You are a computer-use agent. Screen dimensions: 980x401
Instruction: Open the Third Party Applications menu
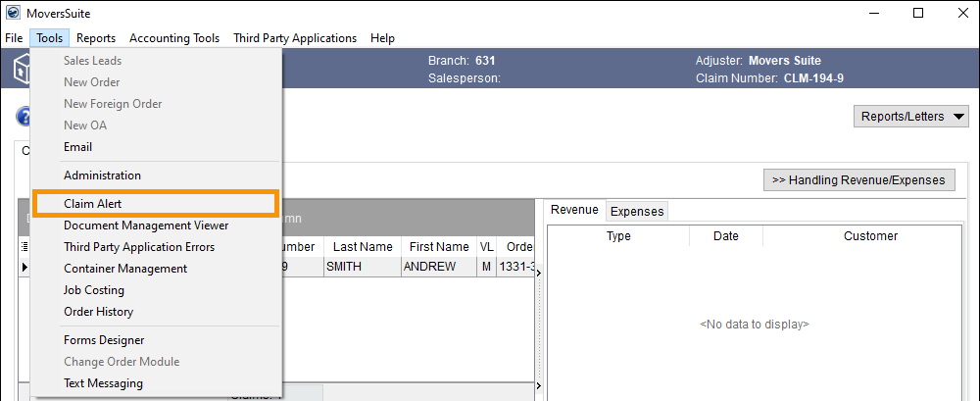[x=295, y=38]
